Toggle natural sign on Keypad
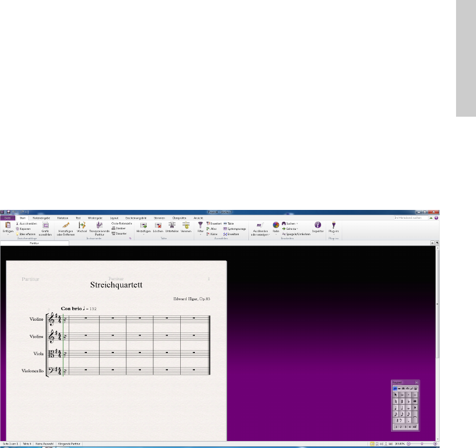 396,401
